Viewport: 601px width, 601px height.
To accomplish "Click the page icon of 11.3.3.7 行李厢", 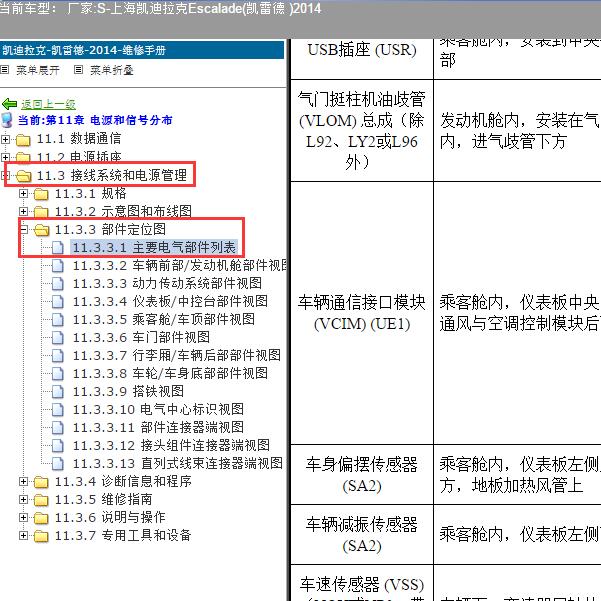I will (x=58, y=356).
